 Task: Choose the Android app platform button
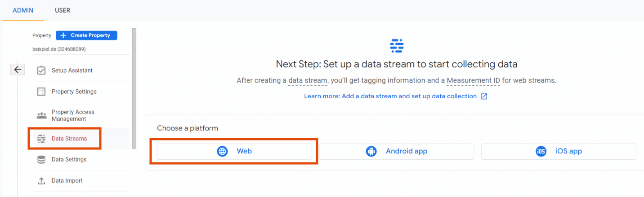(397, 151)
